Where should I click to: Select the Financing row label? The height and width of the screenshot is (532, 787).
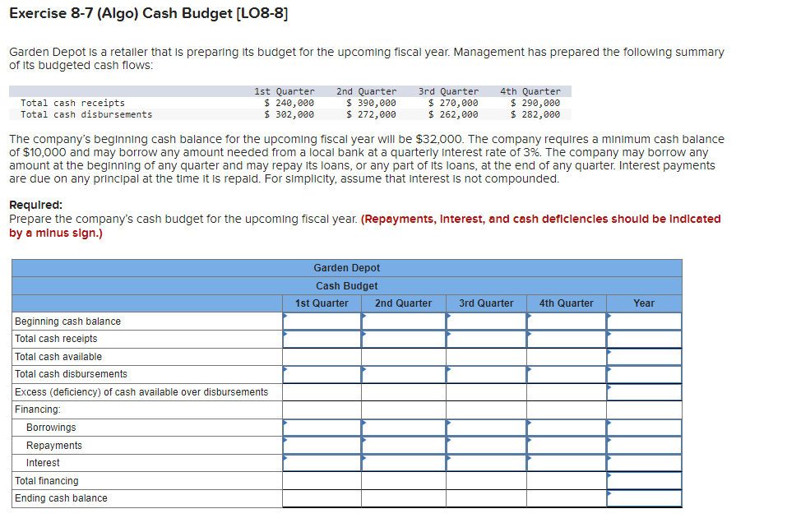click(x=36, y=409)
